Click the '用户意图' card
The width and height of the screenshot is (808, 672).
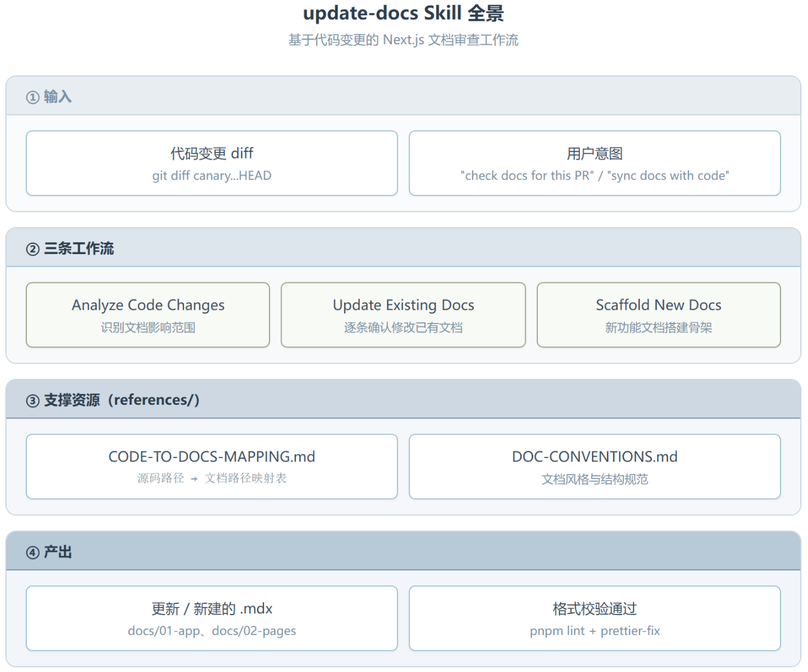(x=595, y=163)
